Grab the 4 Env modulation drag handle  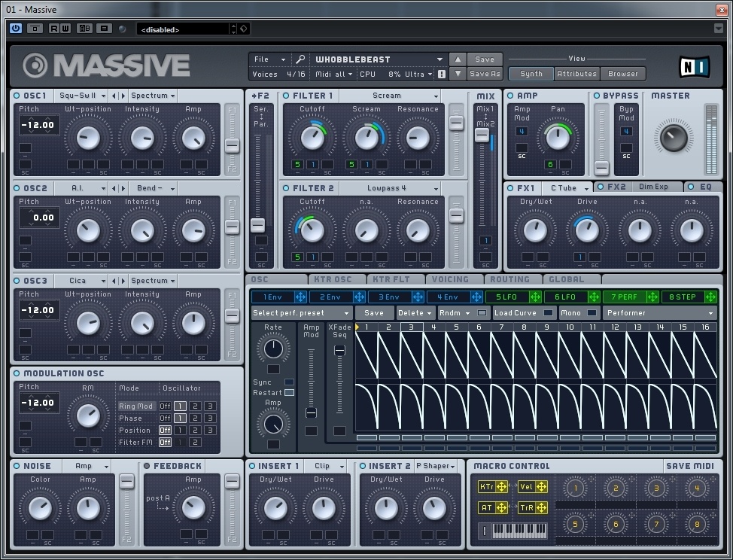[x=476, y=297]
